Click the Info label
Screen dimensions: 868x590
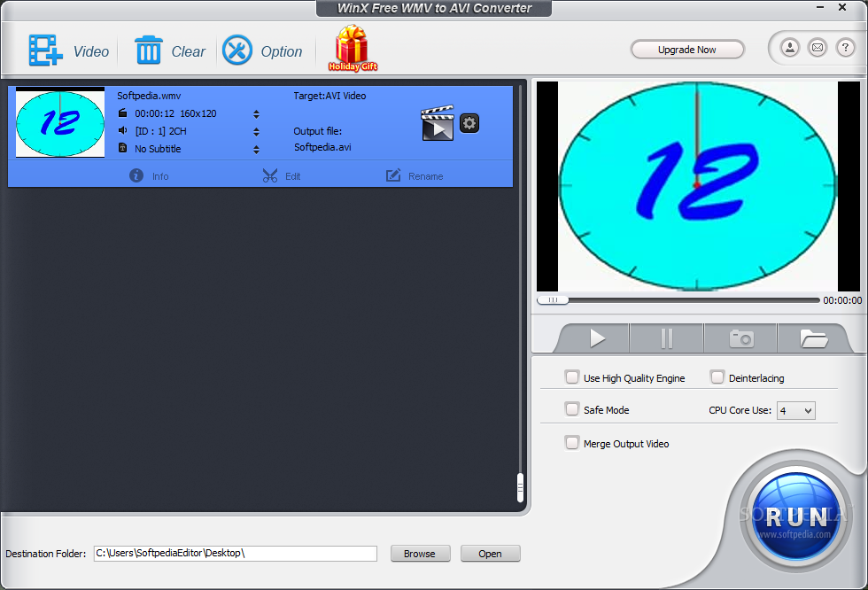coord(160,176)
